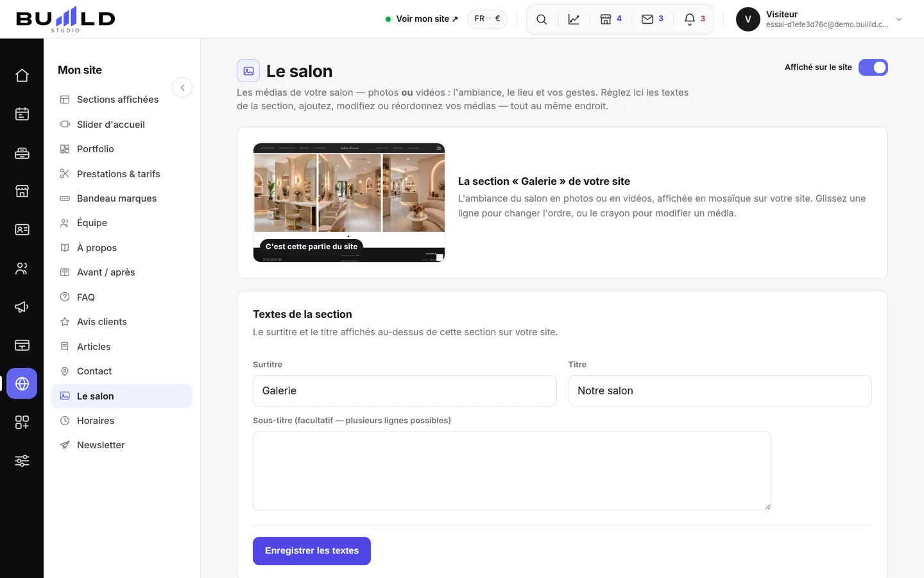Open the shop storefront icon in left rail
The width and height of the screenshot is (924, 578).
click(x=22, y=191)
